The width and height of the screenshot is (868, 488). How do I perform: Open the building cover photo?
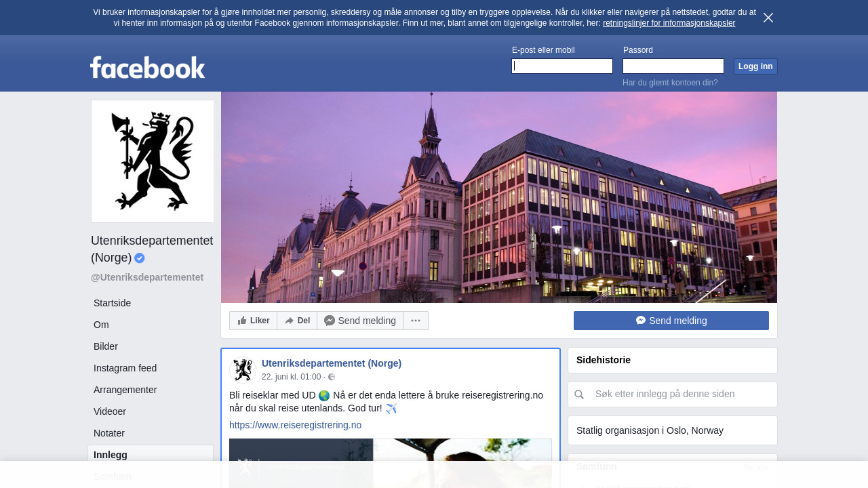499,197
